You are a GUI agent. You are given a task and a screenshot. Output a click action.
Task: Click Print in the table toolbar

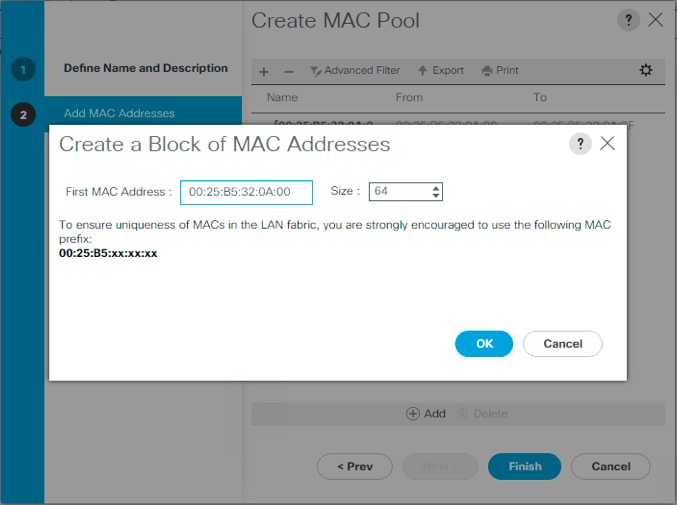[x=500, y=70]
